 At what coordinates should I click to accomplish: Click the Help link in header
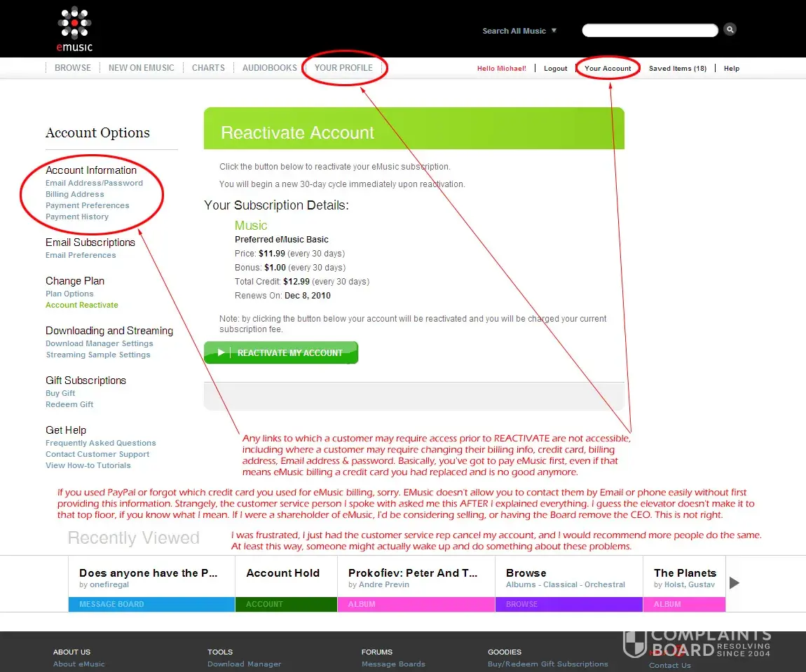732,69
